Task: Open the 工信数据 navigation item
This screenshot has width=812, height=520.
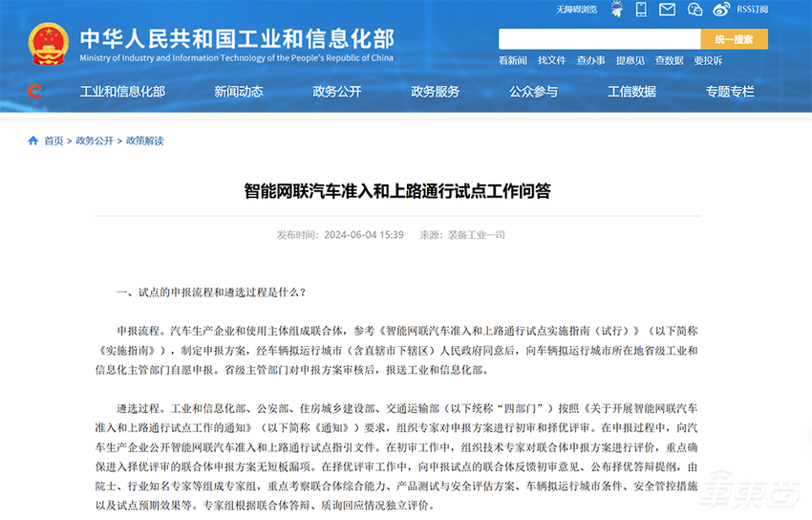Action: [x=631, y=92]
